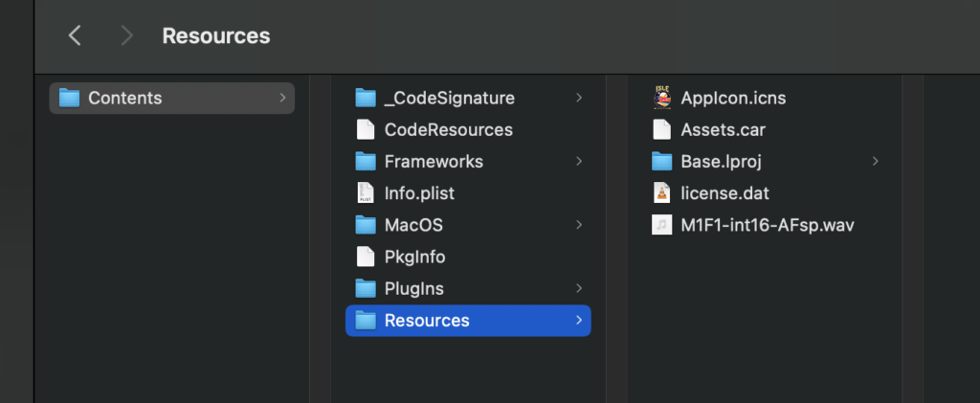Expand the PlugIns folder chevron
This screenshot has height=403, width=980.
click(x=579, y=288)
